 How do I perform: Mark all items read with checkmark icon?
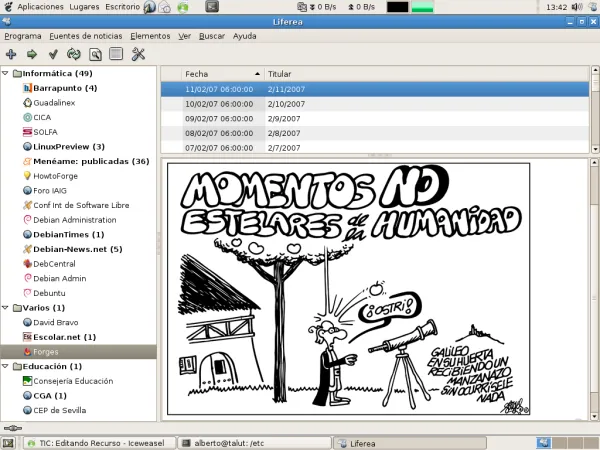pos(53,54)
